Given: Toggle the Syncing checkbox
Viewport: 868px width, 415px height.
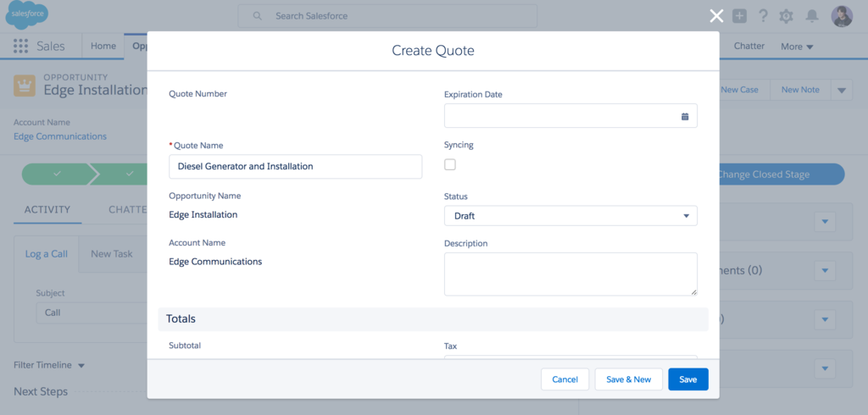Looking at the screenshot, I should click(x=450, y=164).
